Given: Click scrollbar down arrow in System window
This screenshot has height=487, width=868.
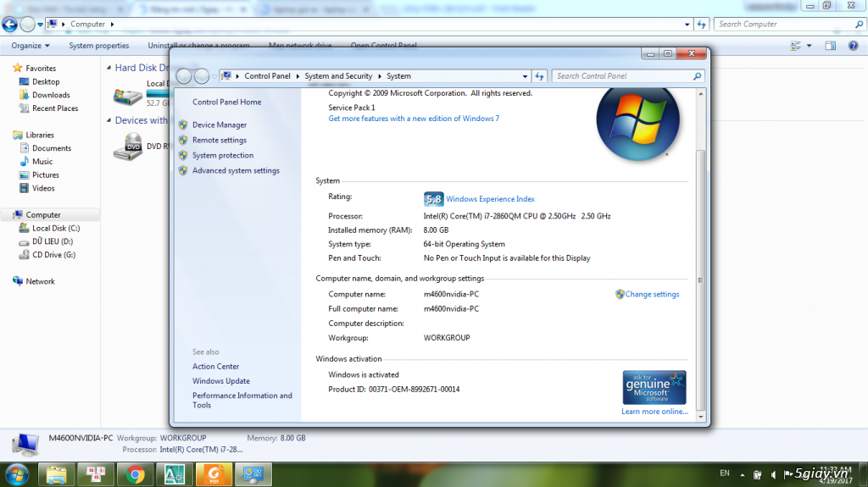Looking at the screenshot, I should 701,417.
